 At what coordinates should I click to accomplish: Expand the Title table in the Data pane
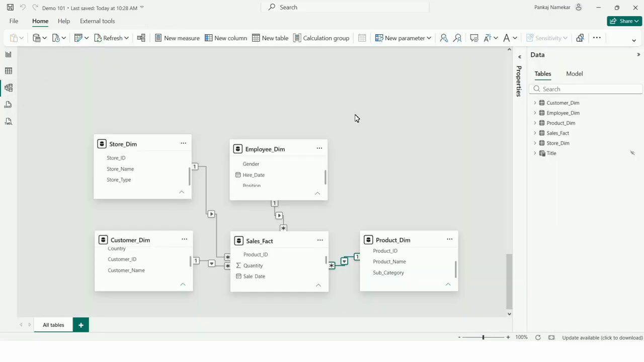pos(535,153)
